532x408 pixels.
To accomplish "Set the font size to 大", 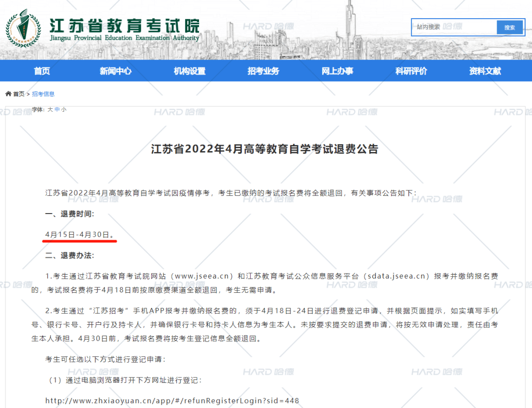I will [x=50, y=109].
